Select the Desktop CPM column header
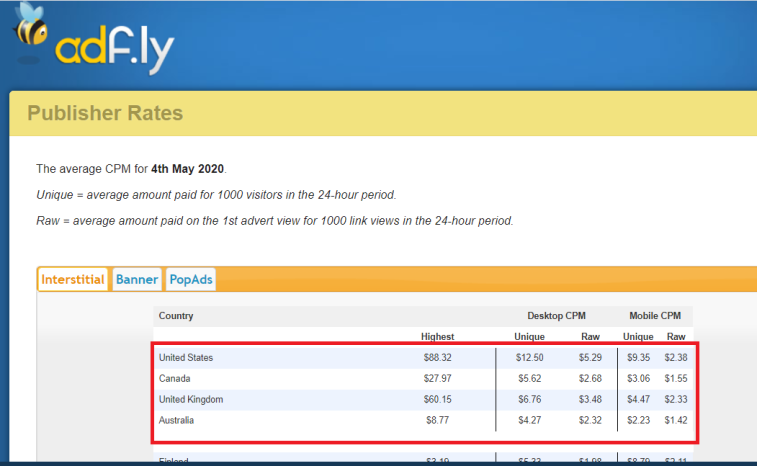The width and height of the screenshot is (757, 466). (556, 316)
